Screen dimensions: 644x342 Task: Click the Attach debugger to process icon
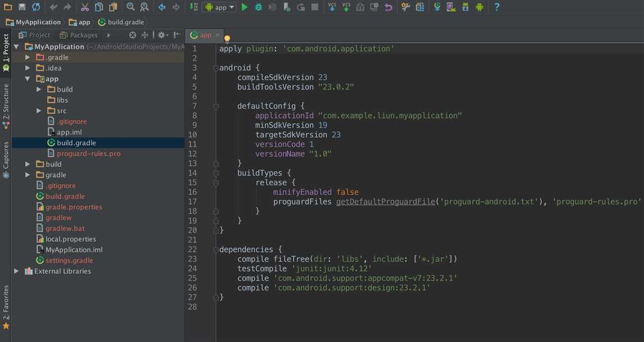287,7
